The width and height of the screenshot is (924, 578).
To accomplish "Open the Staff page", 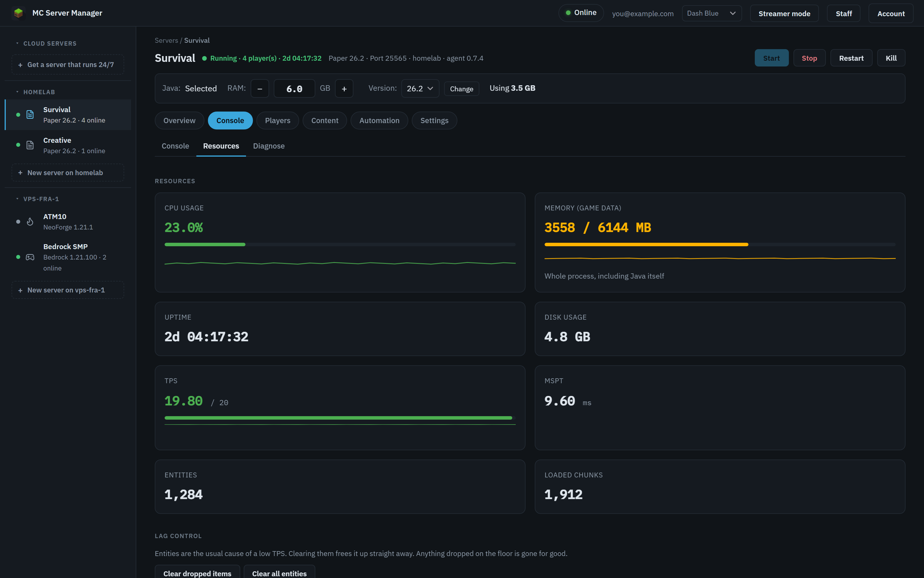I will click(x=843, y=13).
